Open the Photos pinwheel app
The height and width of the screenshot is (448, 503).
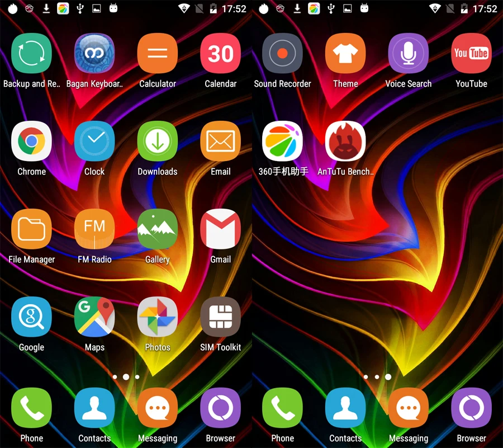pyautogui.click(x=158, y=317)
